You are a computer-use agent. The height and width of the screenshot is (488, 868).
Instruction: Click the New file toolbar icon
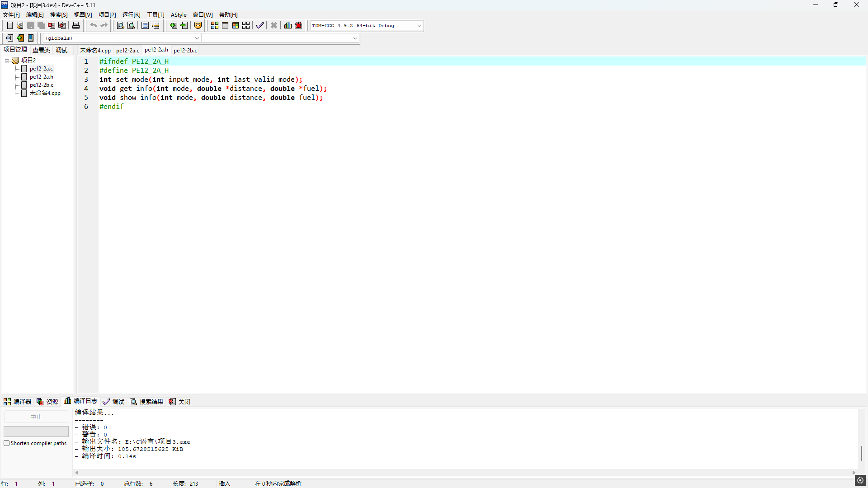[9, 25]
